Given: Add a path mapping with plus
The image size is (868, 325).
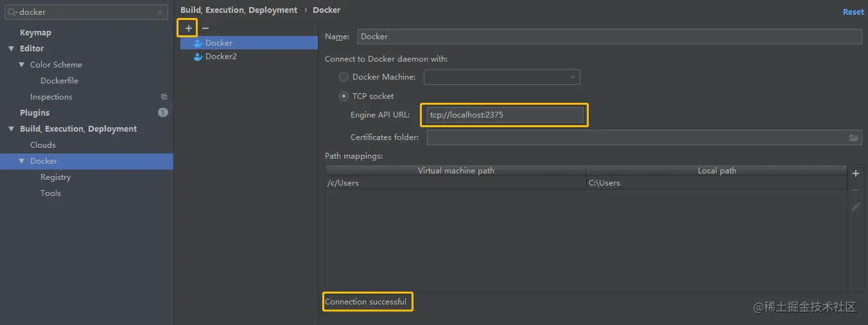Looking at the screenshot, I should (856, 174).
